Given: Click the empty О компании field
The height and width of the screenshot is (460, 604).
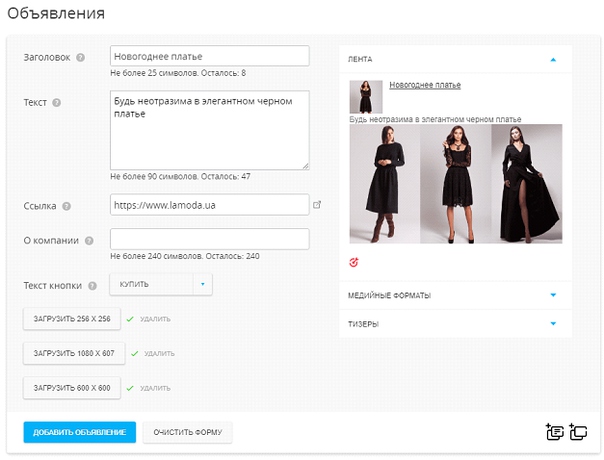Looking at the screenshot, I should pos(210,239).
